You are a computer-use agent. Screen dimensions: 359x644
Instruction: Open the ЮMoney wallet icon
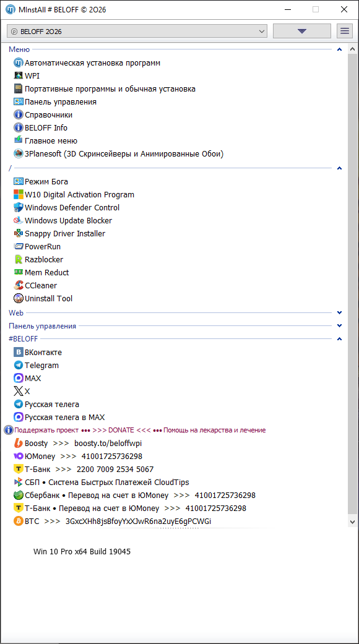pos(19,456)
